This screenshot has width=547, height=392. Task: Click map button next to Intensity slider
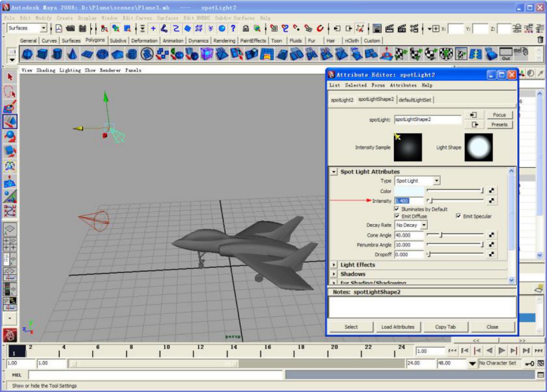point(492,201)
